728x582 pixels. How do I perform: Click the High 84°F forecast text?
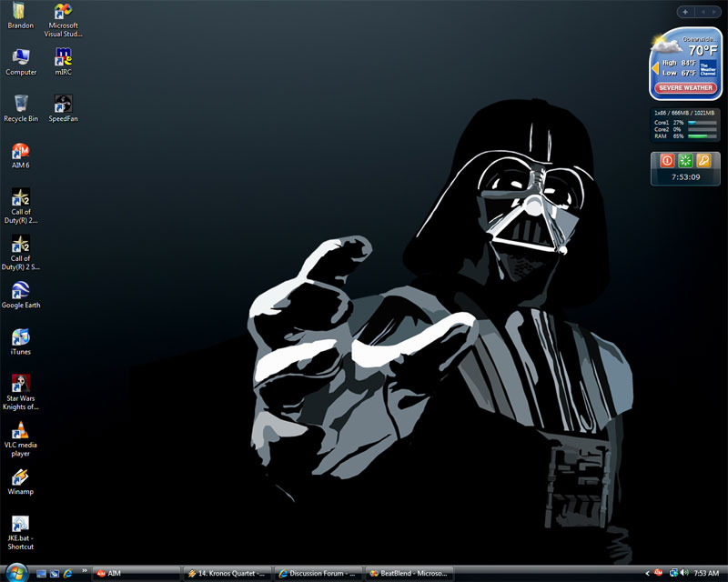[679, 63]
